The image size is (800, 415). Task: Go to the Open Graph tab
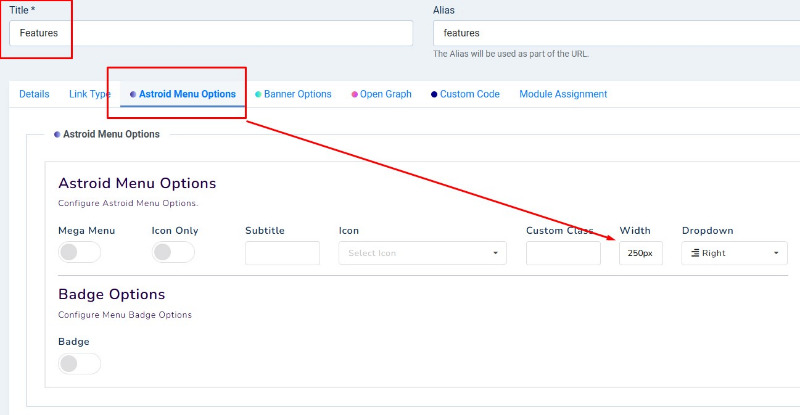pos(382,94)
